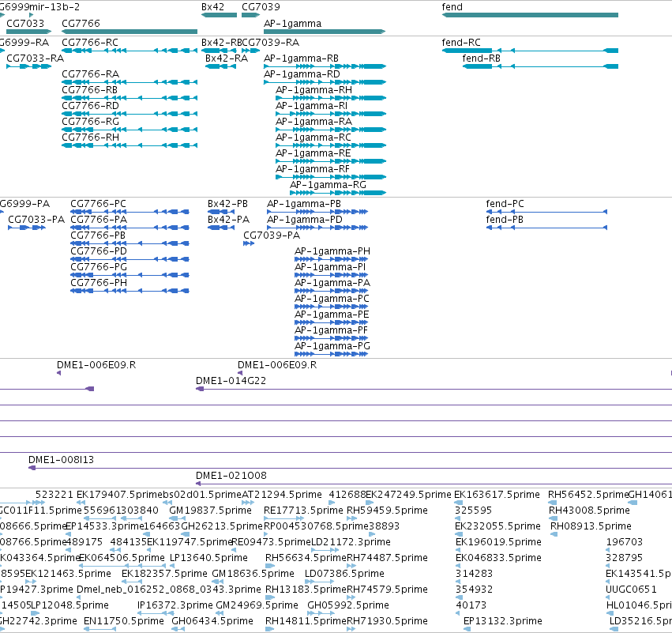Open transcript CG7766-RD
Viewport: 672px width, 633px height.
91,106
